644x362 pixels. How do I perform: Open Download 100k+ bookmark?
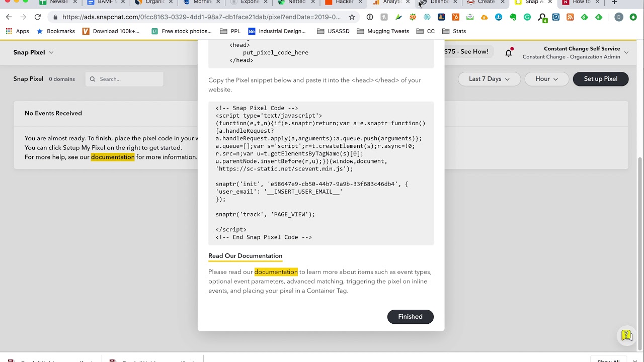pyautogui.click(x=111, y=31)
